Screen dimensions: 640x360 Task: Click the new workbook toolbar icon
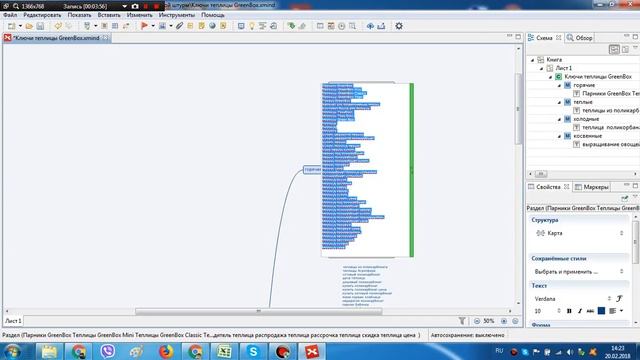tap(11, 26)
